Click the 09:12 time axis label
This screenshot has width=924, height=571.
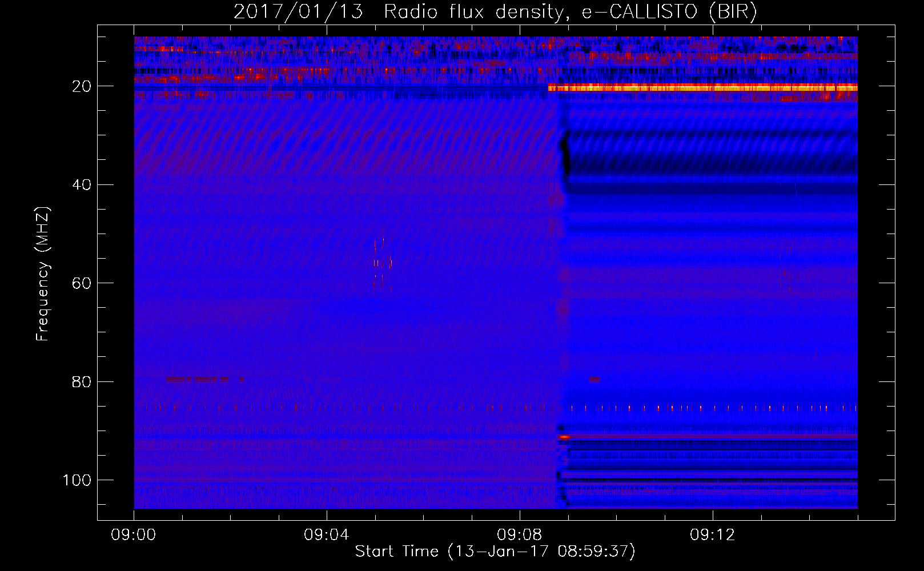[x=713, y=535]
